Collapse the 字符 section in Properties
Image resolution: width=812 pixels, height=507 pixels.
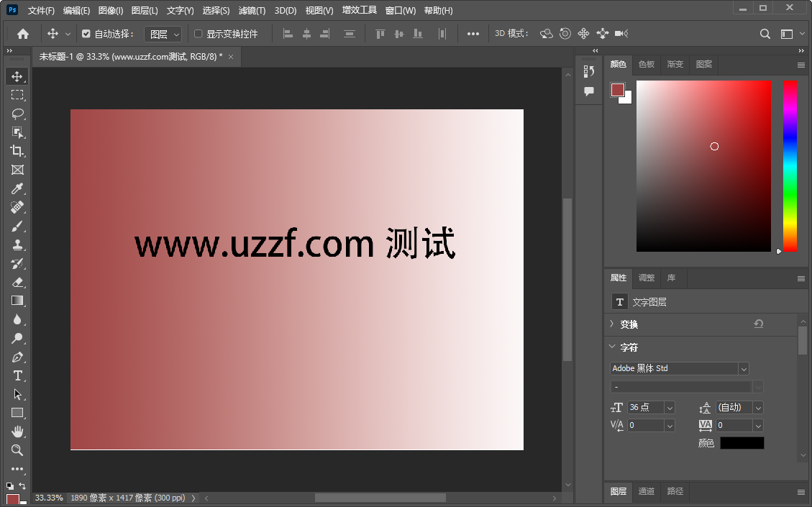[611, 347]
